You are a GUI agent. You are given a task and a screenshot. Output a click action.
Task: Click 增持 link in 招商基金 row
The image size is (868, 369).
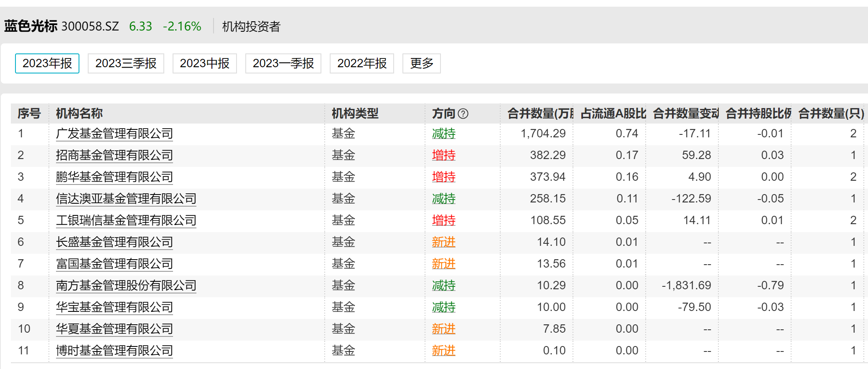pyautogui.click(x=444, y=155)
